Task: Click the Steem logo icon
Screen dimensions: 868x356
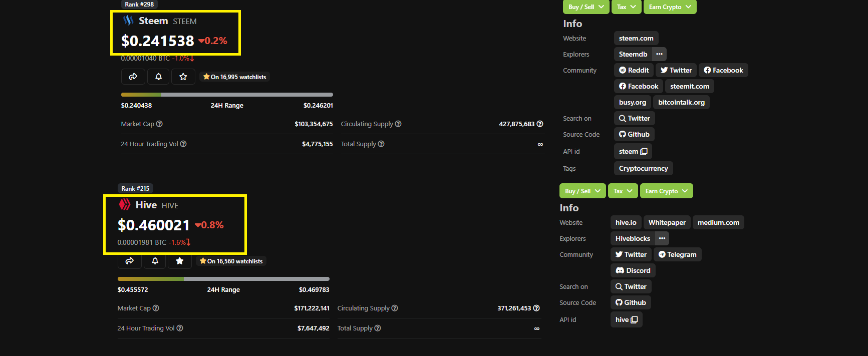Action: click(129, 21)
